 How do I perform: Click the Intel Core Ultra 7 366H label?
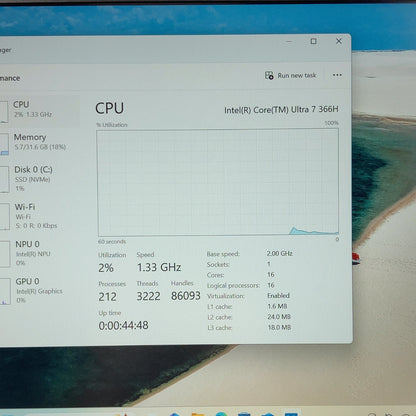[x=281, y=110]
